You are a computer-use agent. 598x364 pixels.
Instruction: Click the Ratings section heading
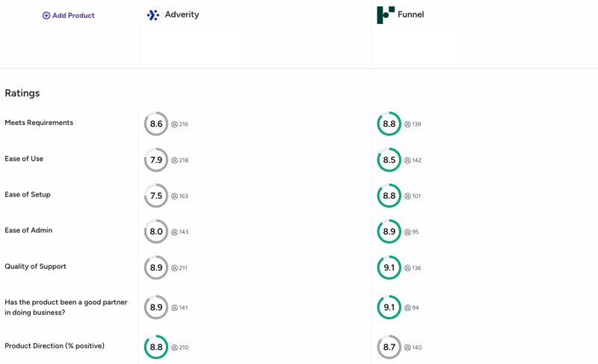point(22,93)
